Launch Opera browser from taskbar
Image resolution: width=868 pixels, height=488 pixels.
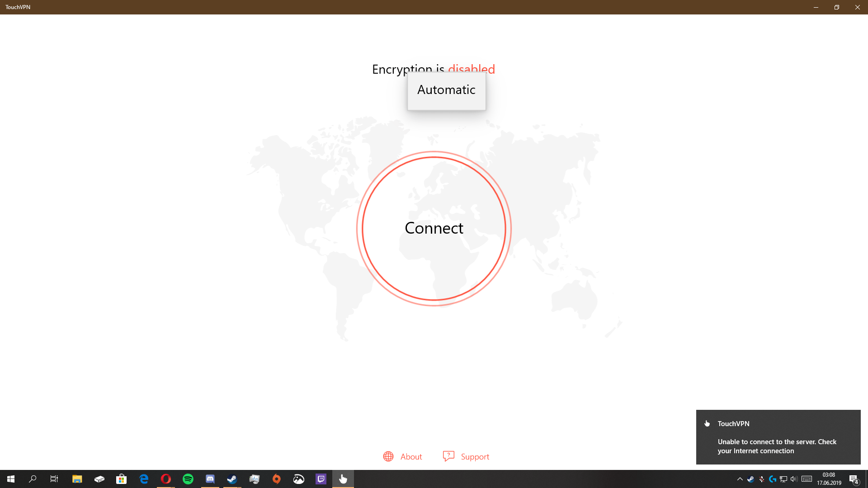pyautogui.click(x=166, y=479)
